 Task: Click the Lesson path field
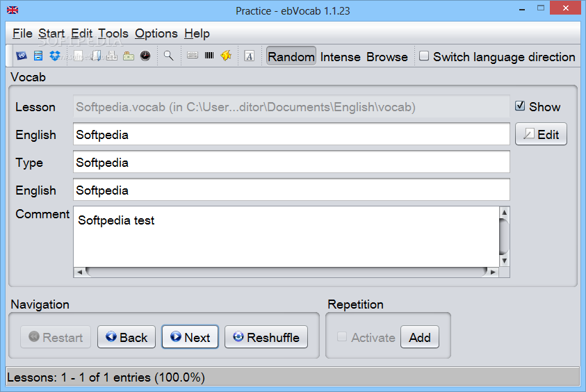[291, 106]
